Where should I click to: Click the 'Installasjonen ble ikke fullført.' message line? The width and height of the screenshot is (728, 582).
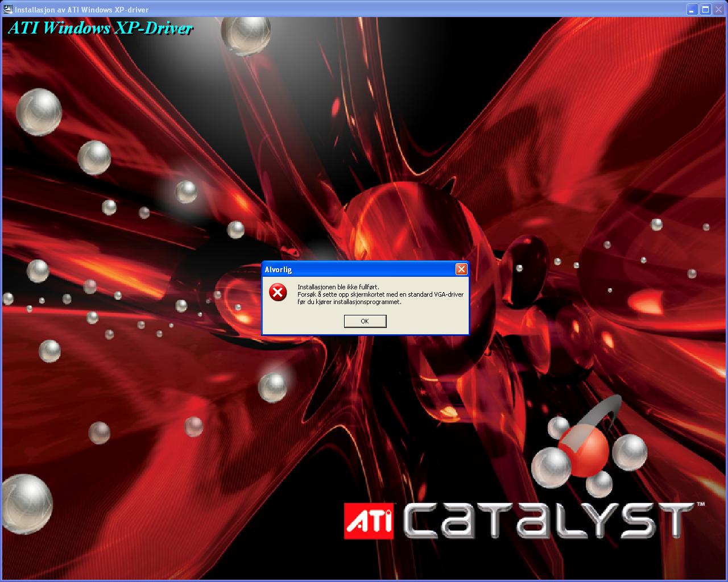click(338, 287)
